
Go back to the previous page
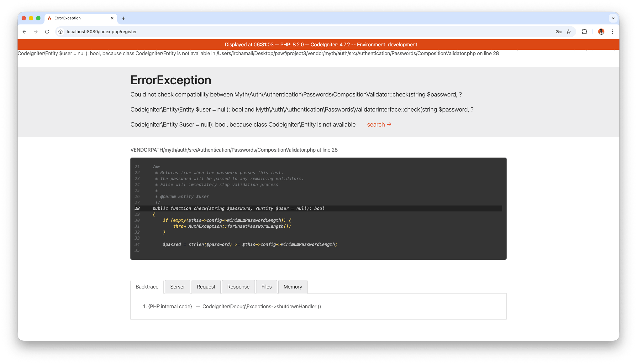pyautogui.click(x=24, y=32)
